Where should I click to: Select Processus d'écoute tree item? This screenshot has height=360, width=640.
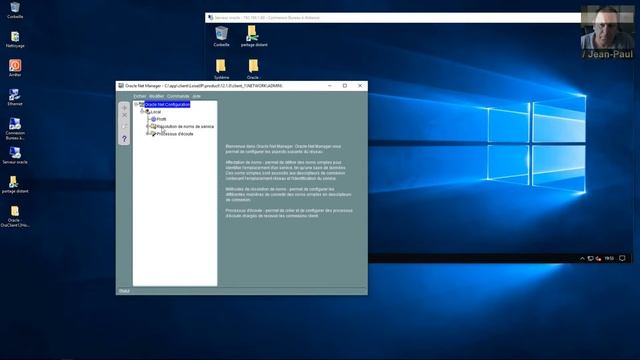pyautogui.click(x=175, y=134)
